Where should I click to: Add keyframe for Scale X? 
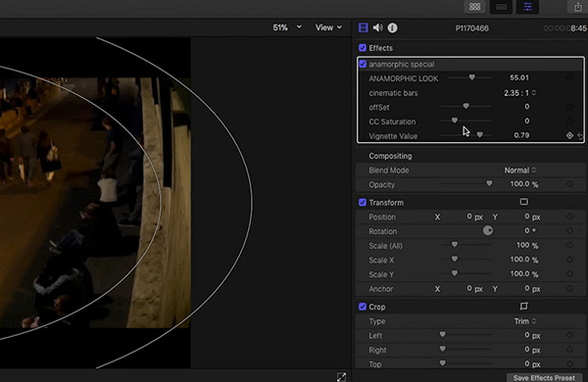pyautogui.click(x=569, y=260)
